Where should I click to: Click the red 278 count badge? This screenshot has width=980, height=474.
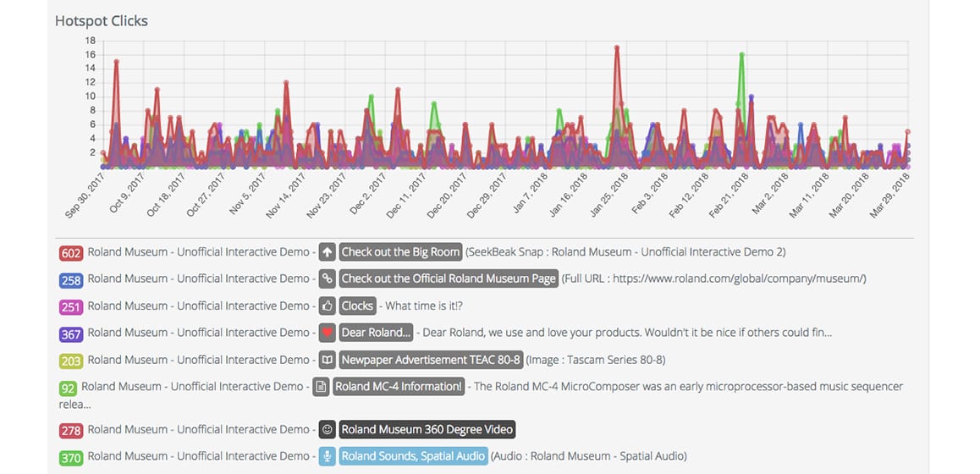pyautogui.click(x=71, y=431)
